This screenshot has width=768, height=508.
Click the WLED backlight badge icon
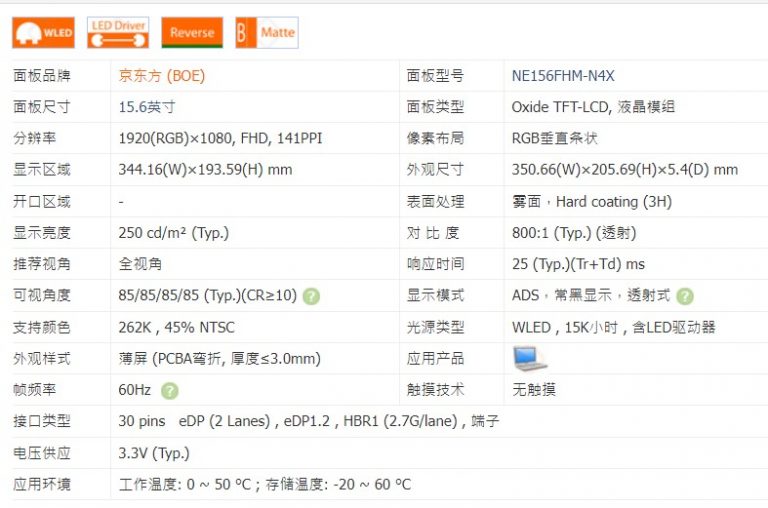pos(44,32)
